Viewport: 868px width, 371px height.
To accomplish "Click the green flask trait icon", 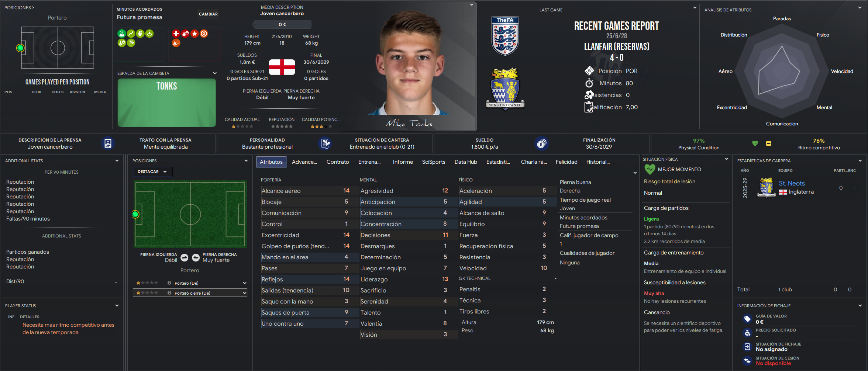I will tap(121, 34).
